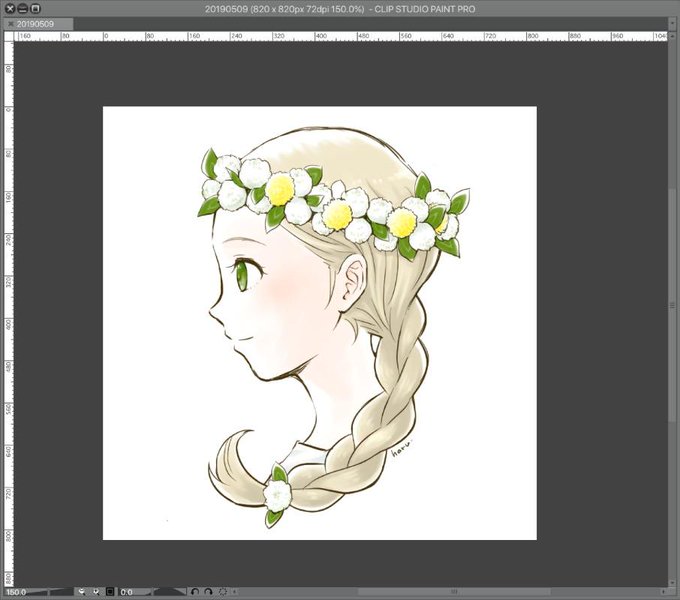
Task: Click the vertical scrollbar thumb on the right
Action: (673, 306)
